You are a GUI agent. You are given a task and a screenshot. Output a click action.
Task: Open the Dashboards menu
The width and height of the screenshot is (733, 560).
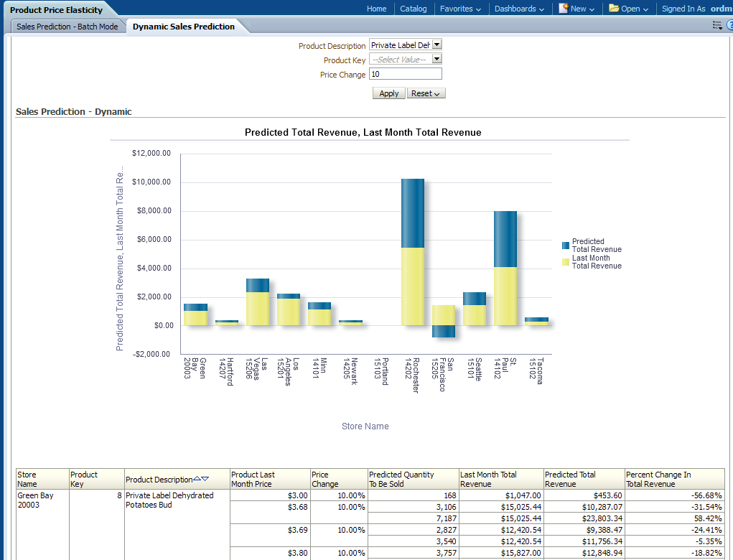tap(519, 9)
